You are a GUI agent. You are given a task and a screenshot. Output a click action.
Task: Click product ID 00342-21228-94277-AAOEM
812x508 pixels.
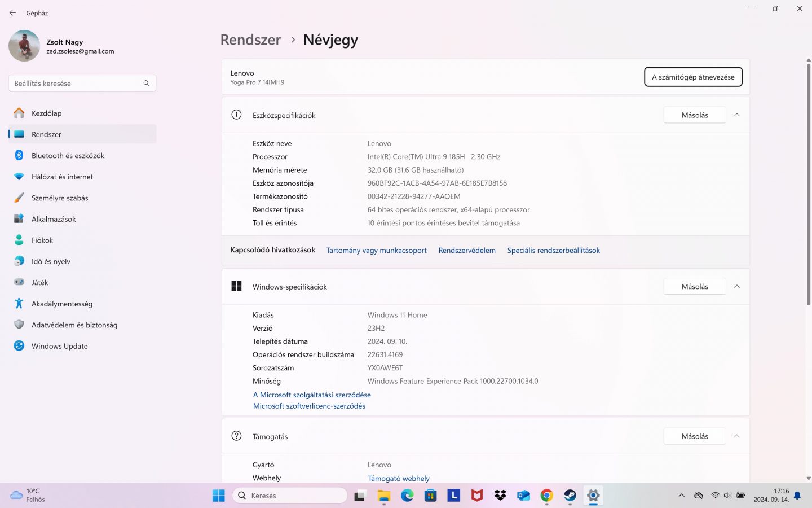(x=414, y=196)
